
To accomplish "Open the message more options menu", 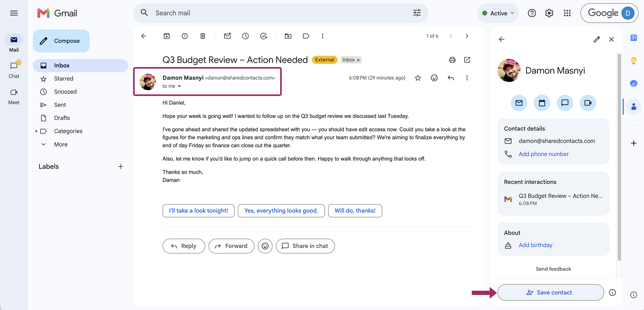I will 467,78.
